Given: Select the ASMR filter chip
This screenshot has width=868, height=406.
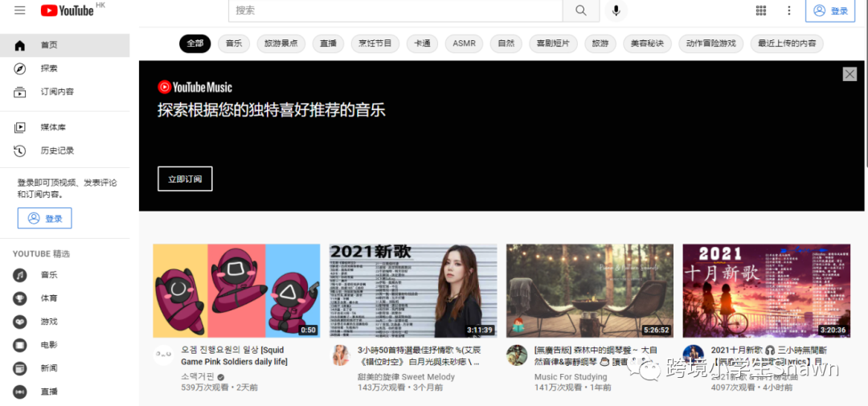Looking at the screenshot, I should point(464,43).
